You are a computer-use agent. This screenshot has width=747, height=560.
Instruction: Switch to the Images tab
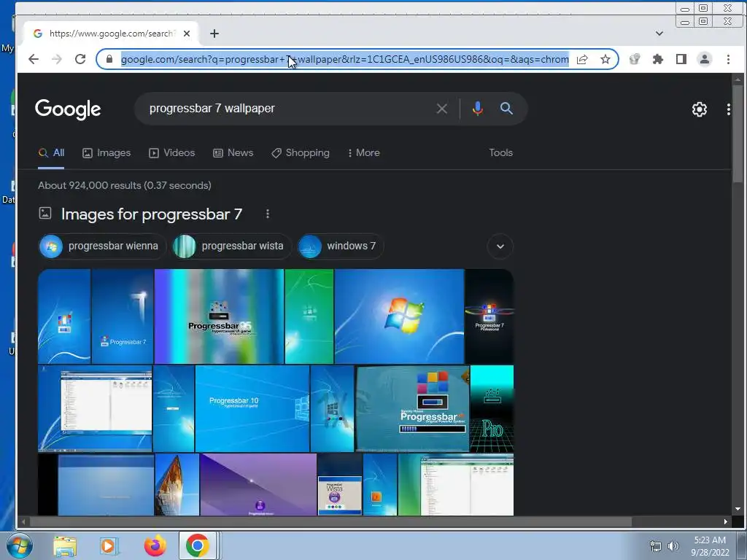107,153
